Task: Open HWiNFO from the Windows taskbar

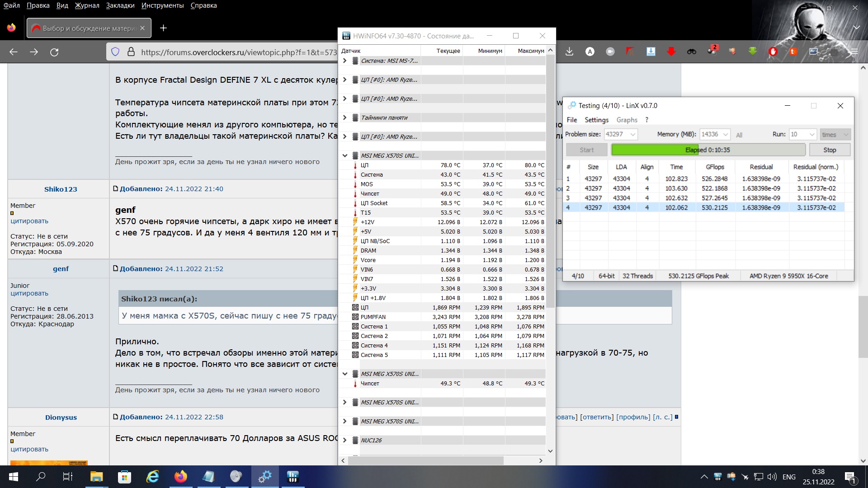Action: (x=292, y=477)
